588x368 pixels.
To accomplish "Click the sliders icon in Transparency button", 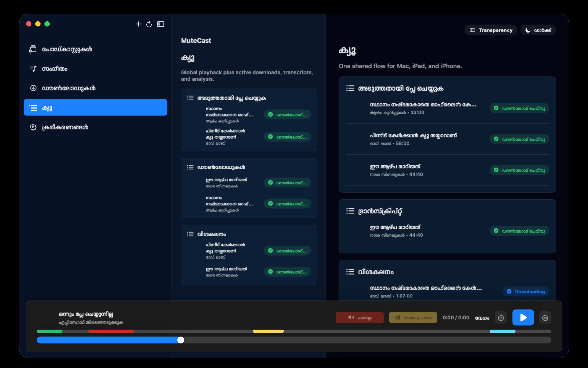I will point(472,30).
